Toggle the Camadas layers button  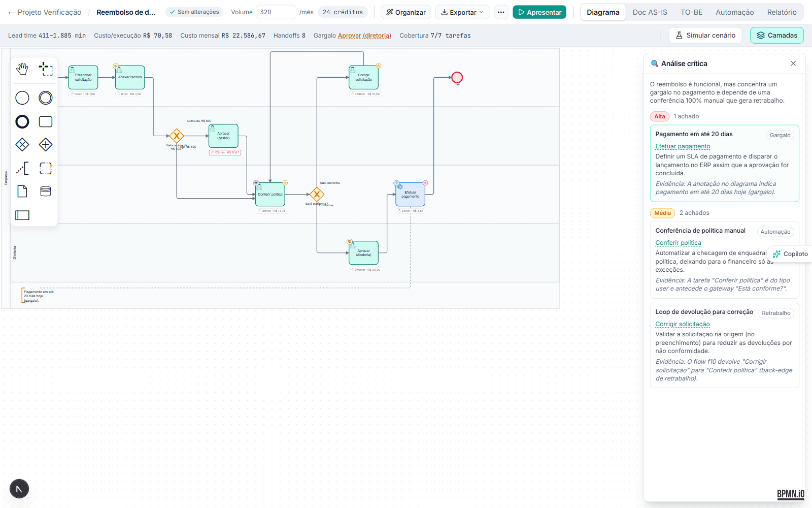(777, 35)
